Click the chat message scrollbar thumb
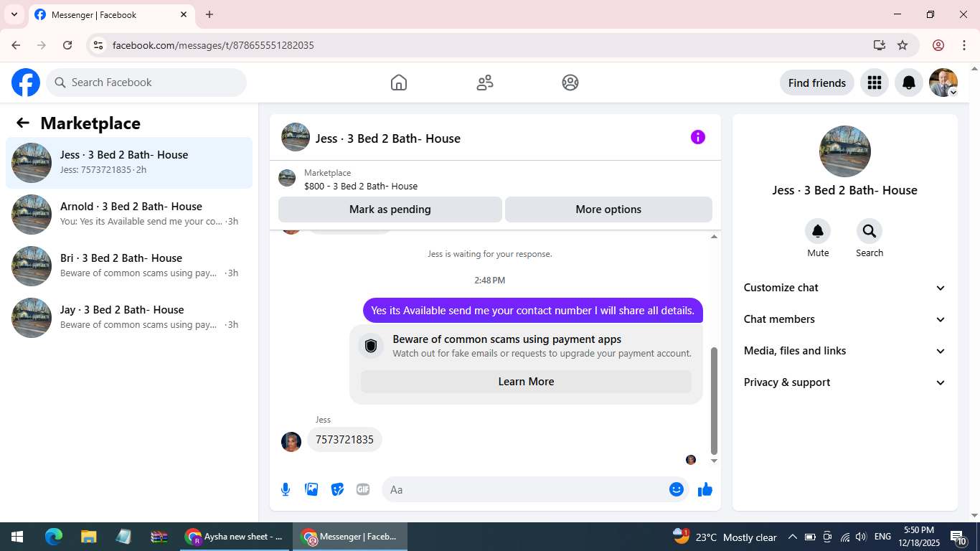 click(714, 400)
